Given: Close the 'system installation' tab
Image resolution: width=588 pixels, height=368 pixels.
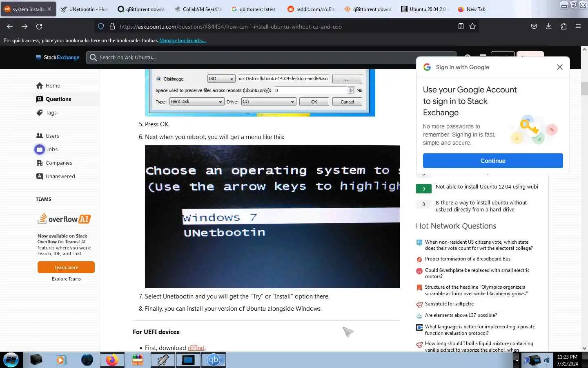Looking at the screenshot, I should pos(49,9).
